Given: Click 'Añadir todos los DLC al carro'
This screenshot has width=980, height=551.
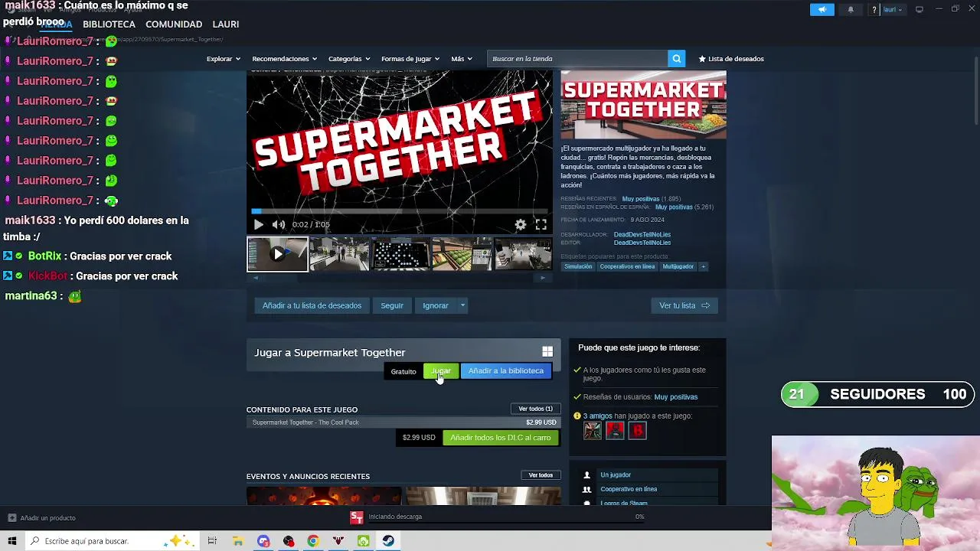Looking at the screenshot, I should [501, 438].
